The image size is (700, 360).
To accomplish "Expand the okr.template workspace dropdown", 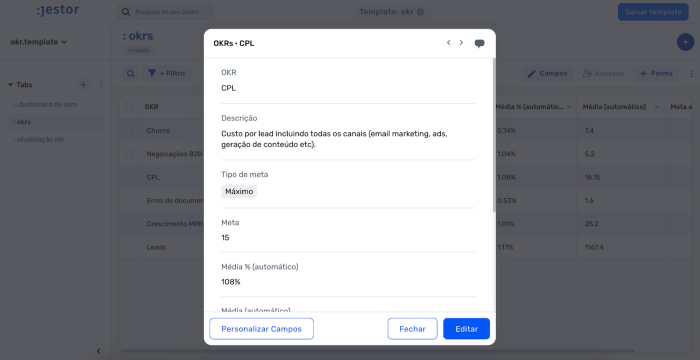I will pos(39,42).
